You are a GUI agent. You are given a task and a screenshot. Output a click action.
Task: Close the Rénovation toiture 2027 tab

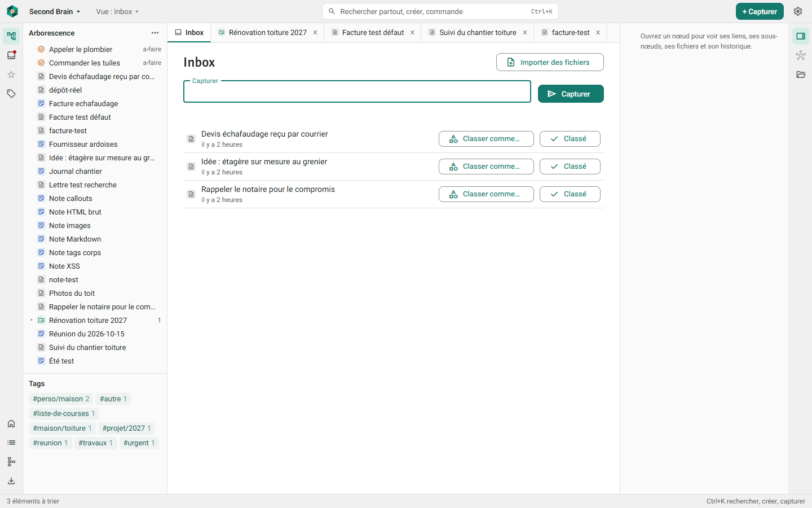[x=315, y=33]
